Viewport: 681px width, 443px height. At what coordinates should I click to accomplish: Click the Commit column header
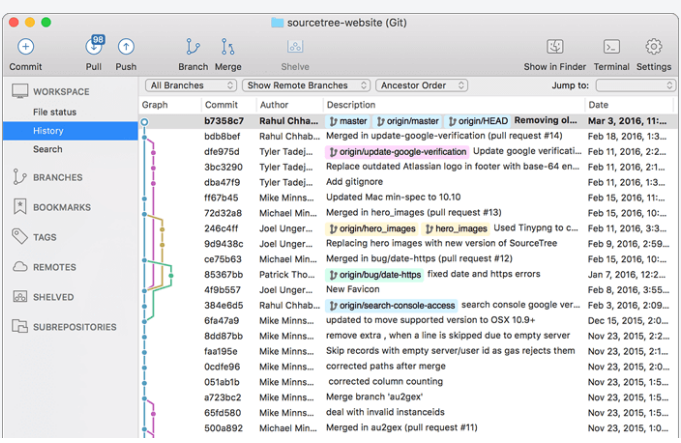pyautogui.click(x=221, y=105)
